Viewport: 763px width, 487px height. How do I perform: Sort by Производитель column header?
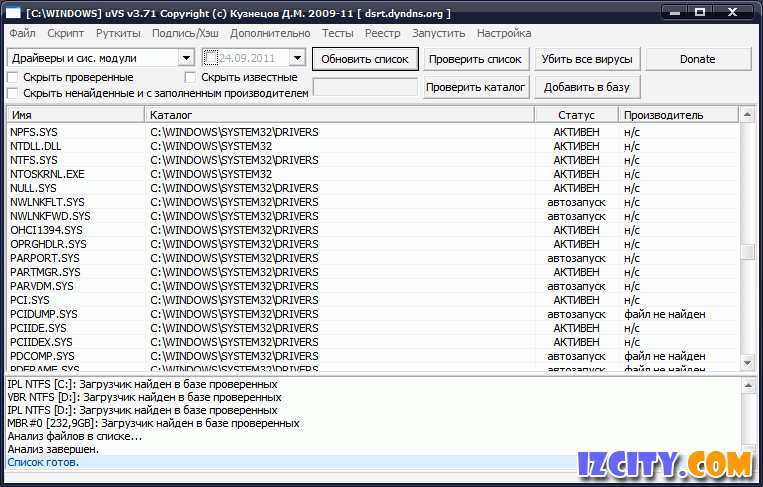679,115
